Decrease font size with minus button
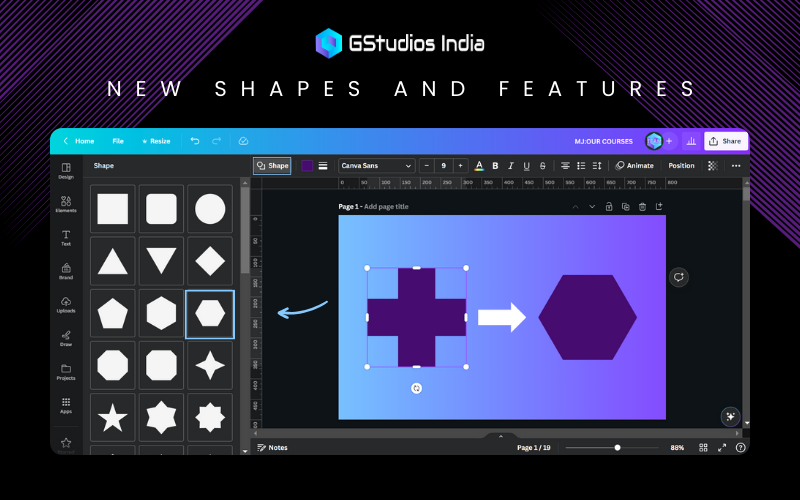 [x=427, y=166]
